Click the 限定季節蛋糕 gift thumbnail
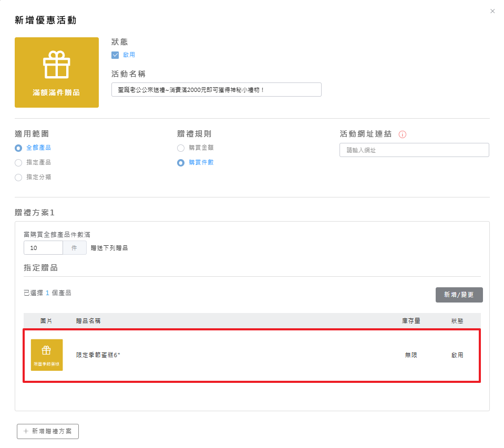Screen dimensions: 504x448 47,355
